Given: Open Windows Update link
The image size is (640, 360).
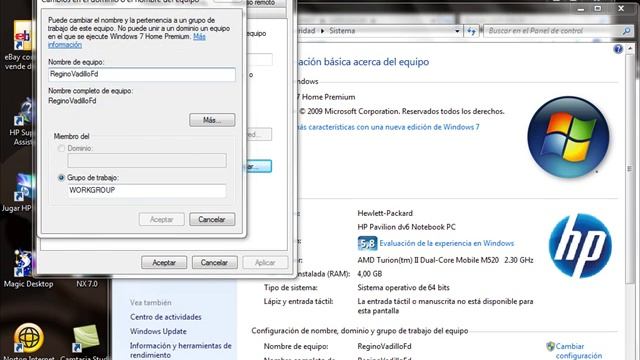Looking at the screenshot, I should pos(158,331).
